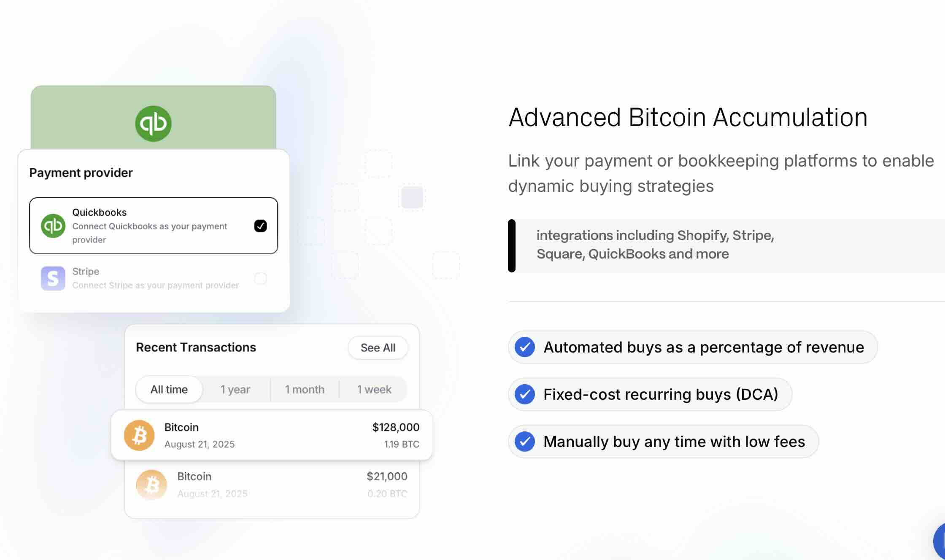Switch to the 1 year tab
The image size is (945, 560).
(x=235, y=389)
